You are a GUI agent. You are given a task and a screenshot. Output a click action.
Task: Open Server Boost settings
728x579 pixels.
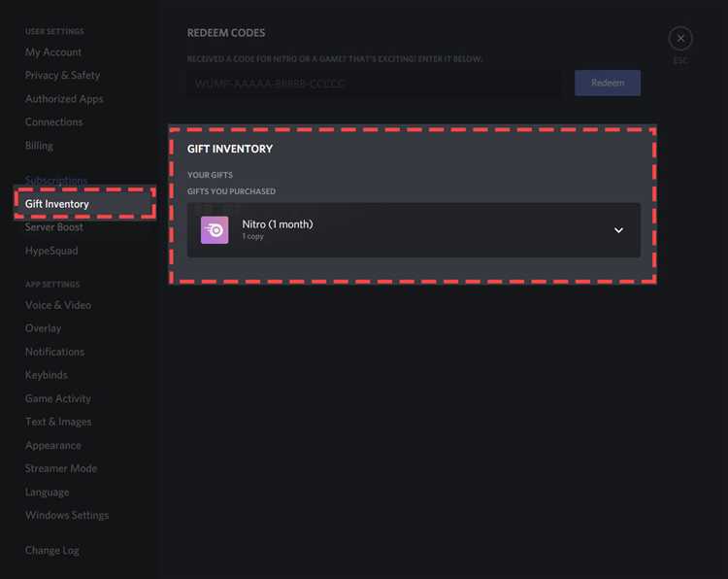[x=54, y=227]
